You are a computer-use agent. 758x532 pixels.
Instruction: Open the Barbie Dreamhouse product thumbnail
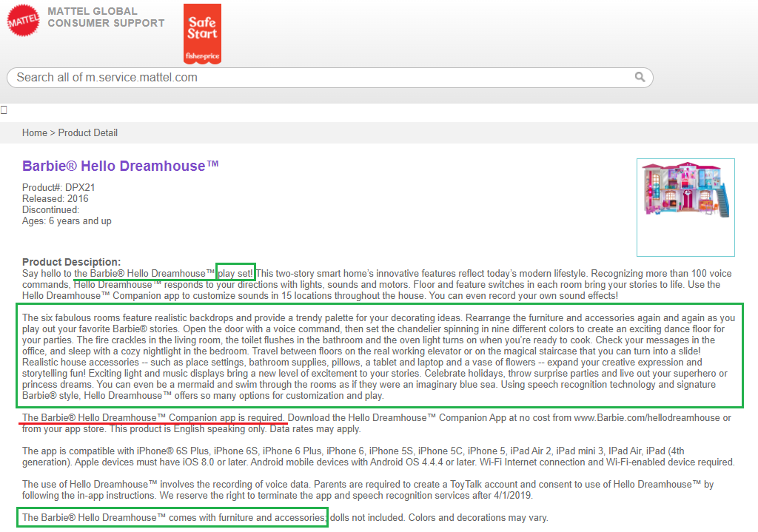point(685,207)
